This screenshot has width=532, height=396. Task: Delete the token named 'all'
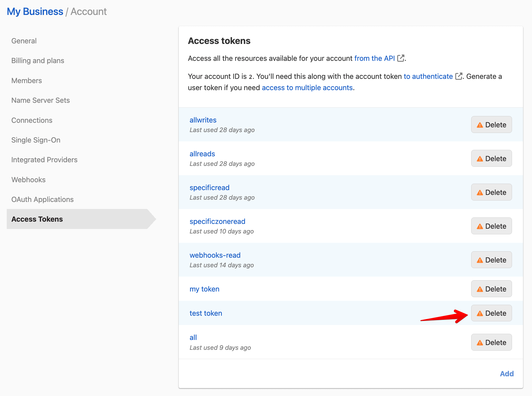[x=491, y=342]
